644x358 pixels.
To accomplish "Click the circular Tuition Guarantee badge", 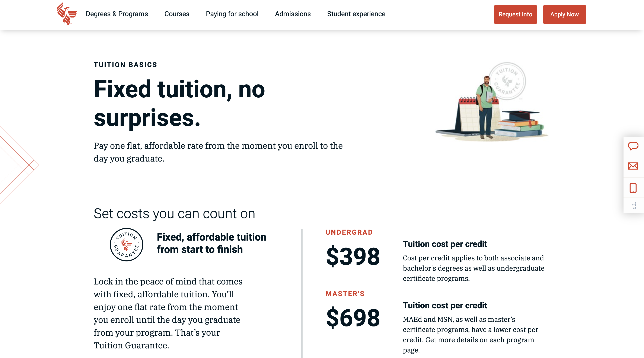I will [x=127, y=245].
